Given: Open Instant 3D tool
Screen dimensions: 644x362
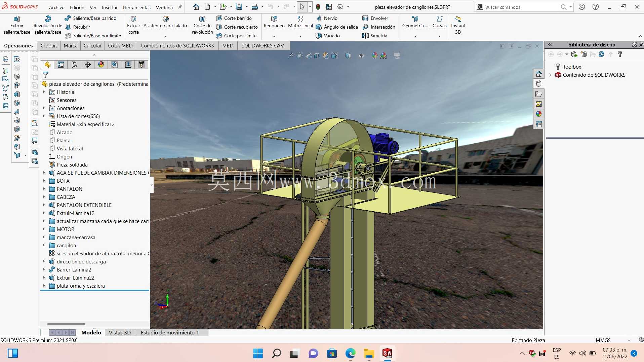Looking at the screenshot, I should 458,25.
